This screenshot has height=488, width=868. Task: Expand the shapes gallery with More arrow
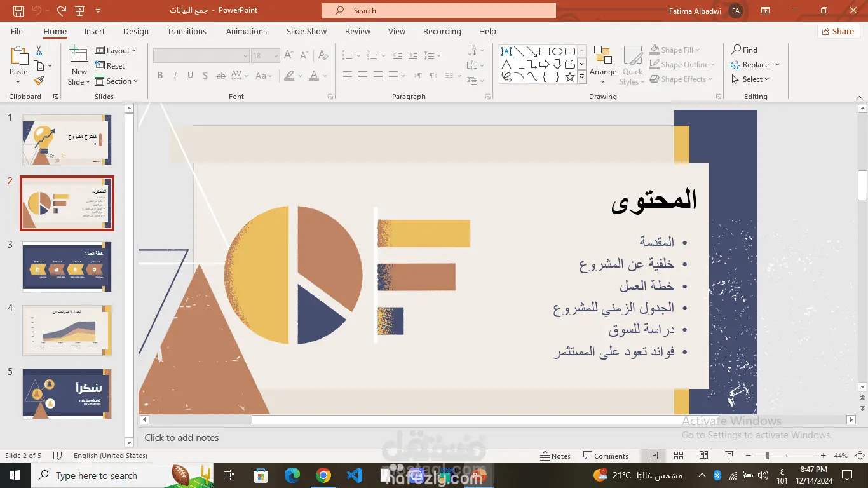point(581,77)
